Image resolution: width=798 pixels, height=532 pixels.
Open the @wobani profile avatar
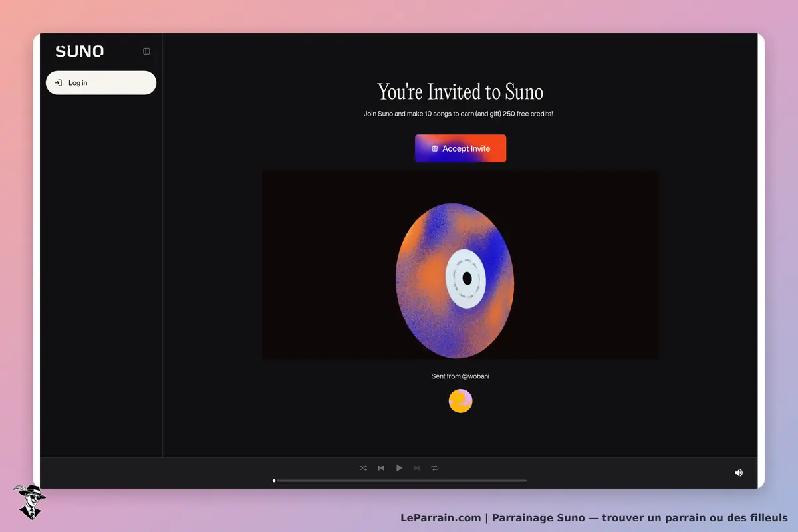point(460,401)
